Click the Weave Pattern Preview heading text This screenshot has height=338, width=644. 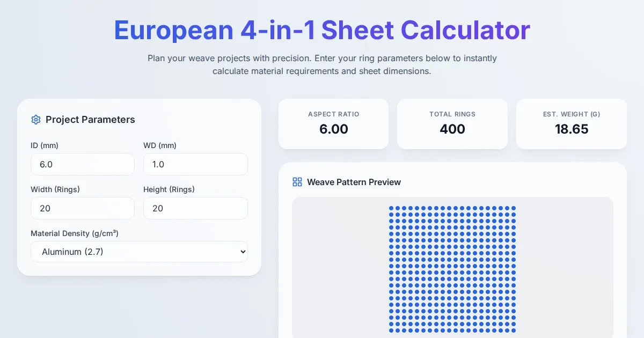[354, 182]
